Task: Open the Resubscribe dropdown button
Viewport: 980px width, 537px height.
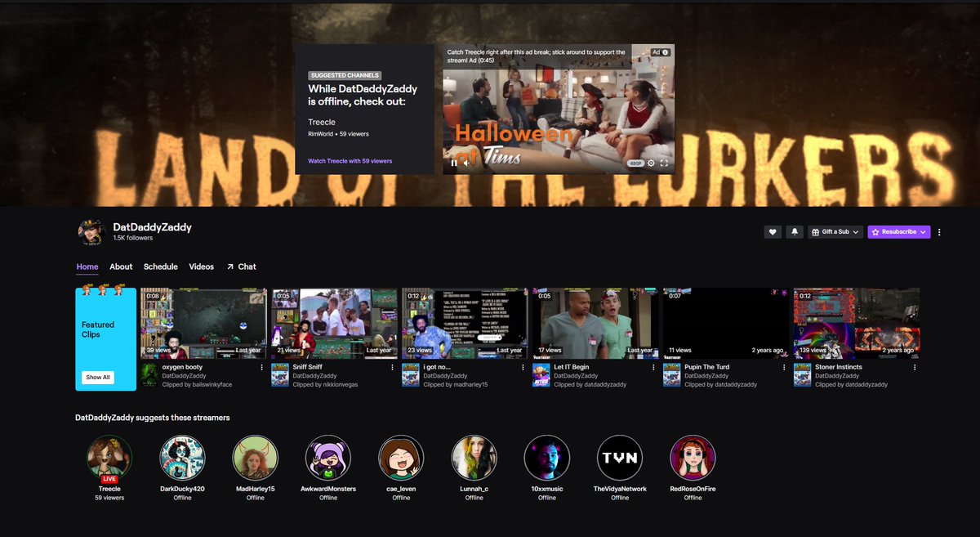Action: pos(899,232)
